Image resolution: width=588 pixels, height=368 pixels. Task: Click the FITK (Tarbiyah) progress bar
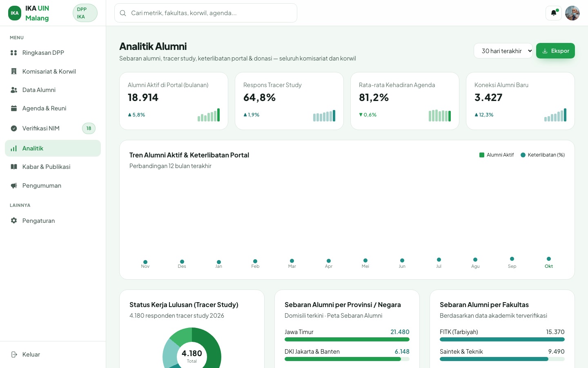coord(502,339)
